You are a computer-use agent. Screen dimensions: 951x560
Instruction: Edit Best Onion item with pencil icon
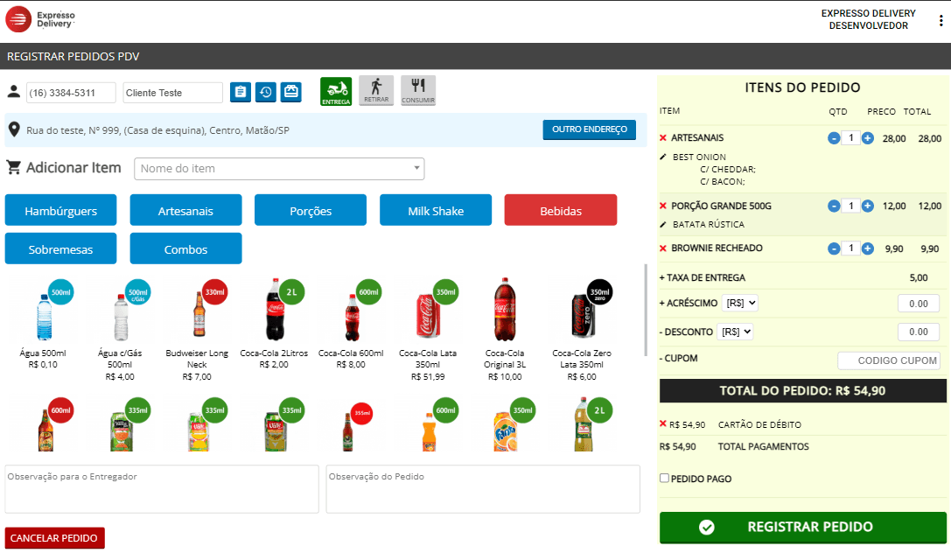coord(663,157)
